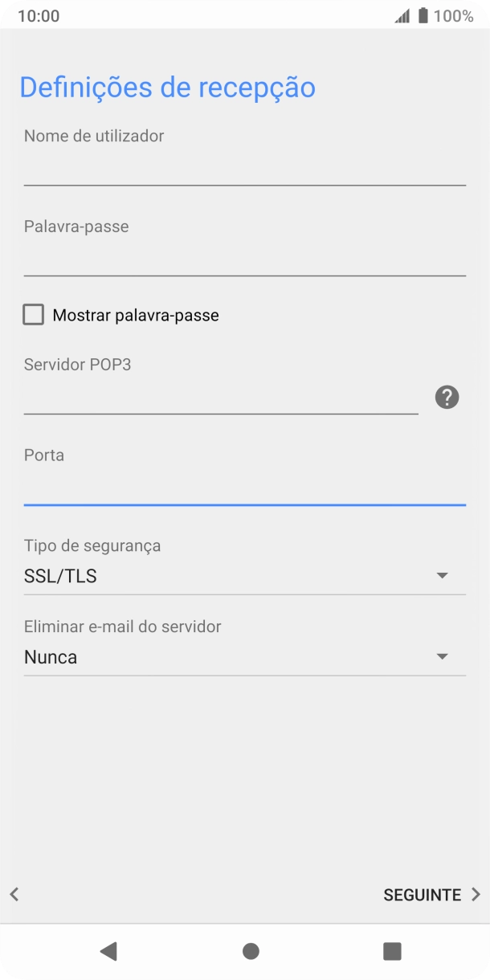Select the Nunca option field
The width and height of the screenshot is (490, 980).
[245, 656]
